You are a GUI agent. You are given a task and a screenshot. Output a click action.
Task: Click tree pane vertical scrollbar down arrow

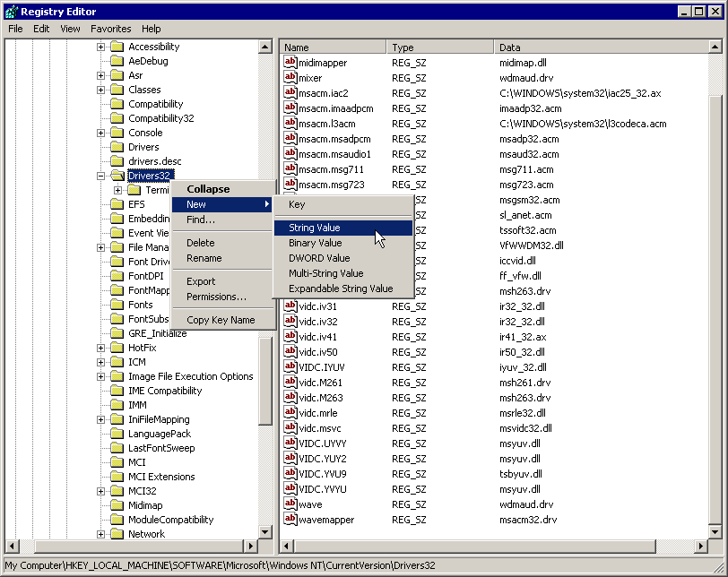click(x=265, y=532)
